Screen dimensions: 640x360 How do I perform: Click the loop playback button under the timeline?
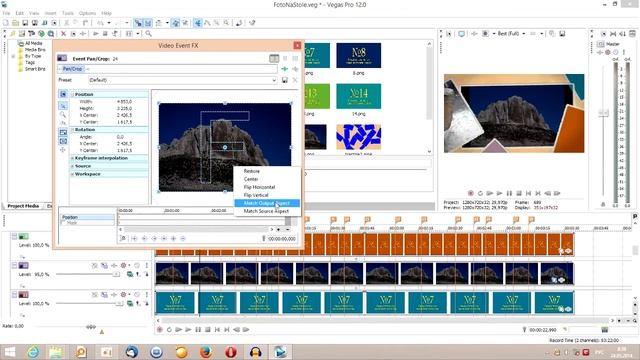pyautogui.click(x=169, y=329)
